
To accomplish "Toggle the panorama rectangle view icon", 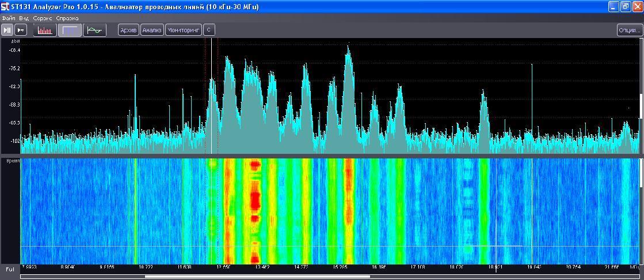I will point(70,30).
